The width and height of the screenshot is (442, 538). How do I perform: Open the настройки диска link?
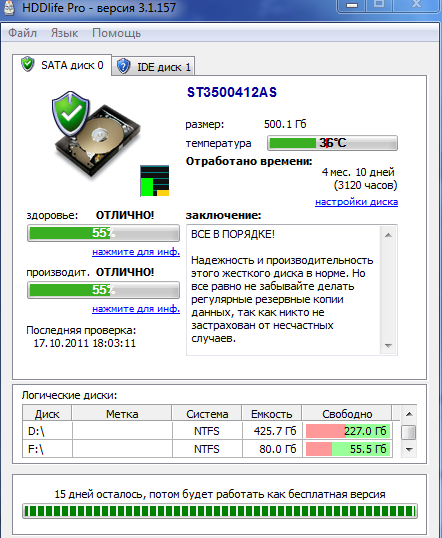point(357,202)
